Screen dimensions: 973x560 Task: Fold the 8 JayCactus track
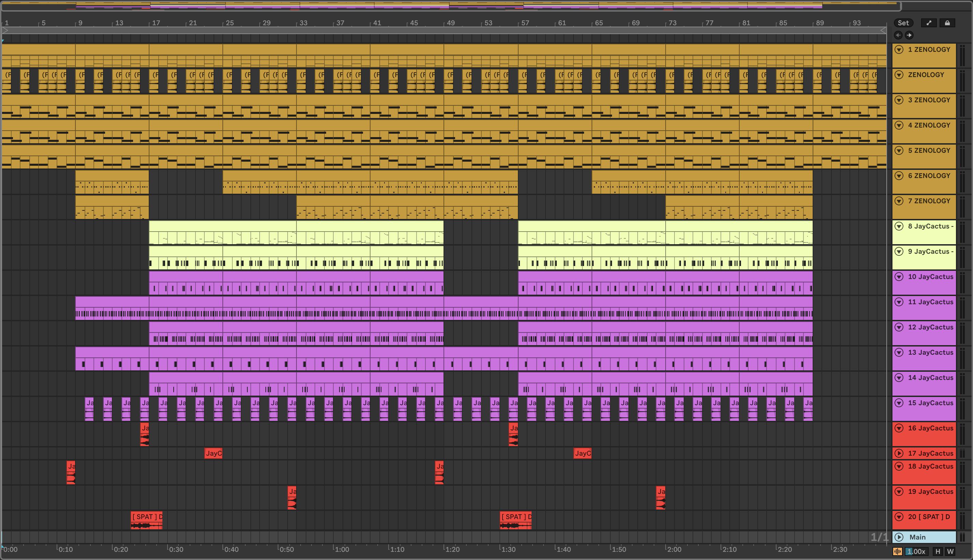[x=899, y=226]
